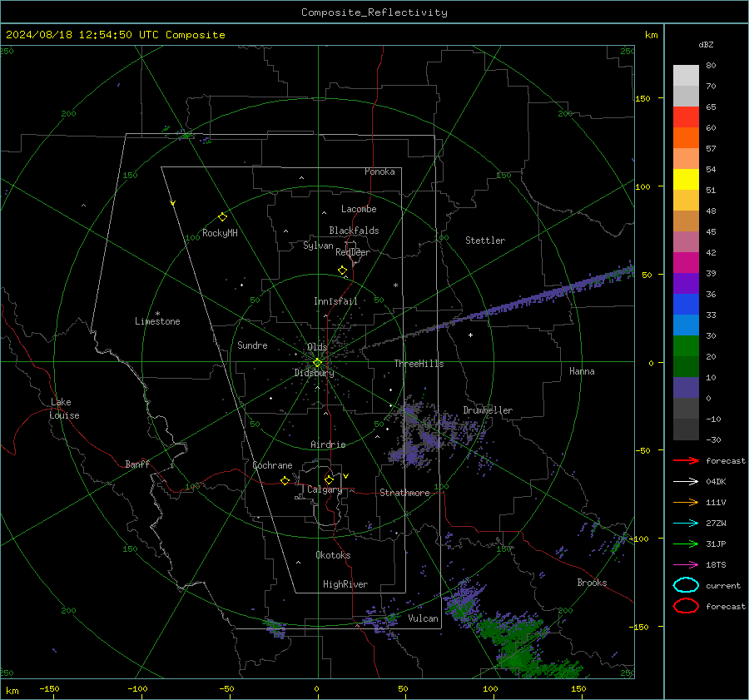The image size is (749, 700).
Task: Click the Composite_Reflectivity title
Action: pos(374,12)
